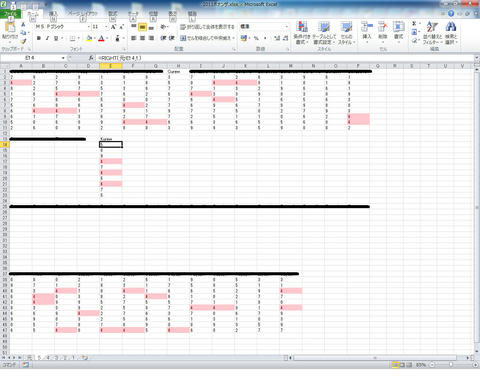Apply comma style format
This screenshot has height=384, width=480.
tap(265, 38)
